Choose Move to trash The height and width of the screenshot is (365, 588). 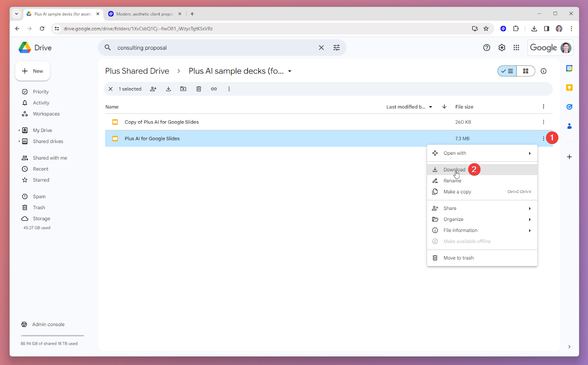pos(482,258)
